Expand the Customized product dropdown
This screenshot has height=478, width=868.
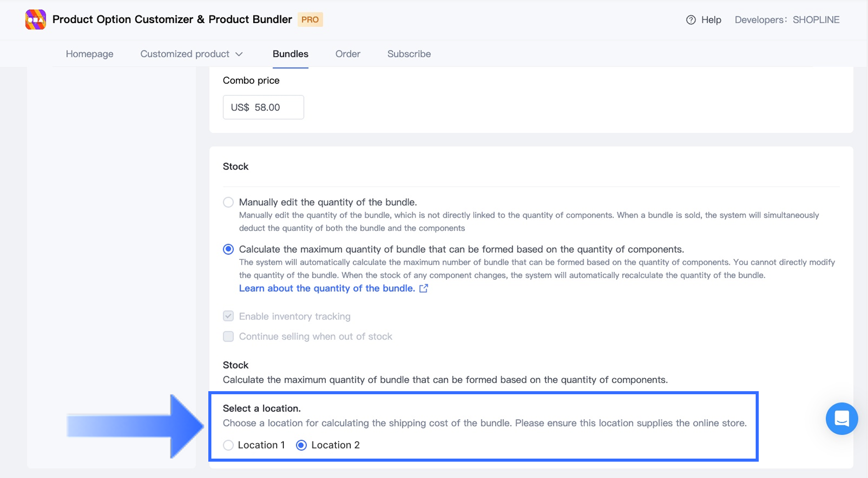coord(185,54)
